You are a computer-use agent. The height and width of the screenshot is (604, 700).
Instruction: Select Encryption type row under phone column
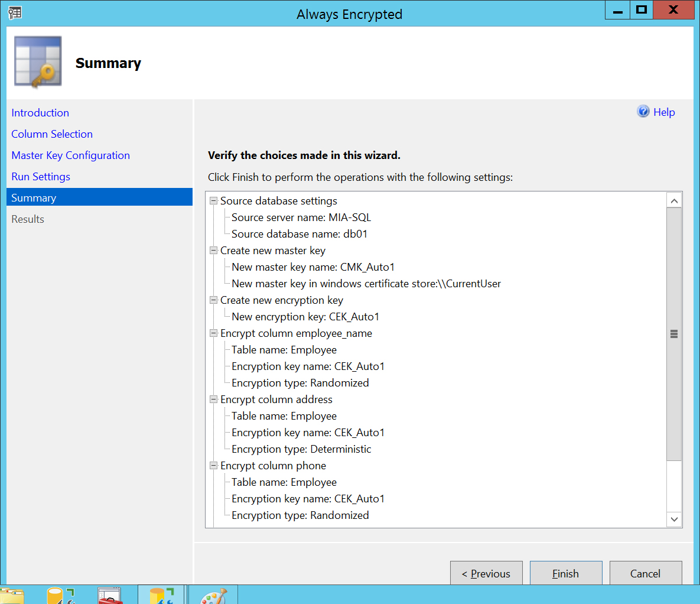(x=300, y=515)
